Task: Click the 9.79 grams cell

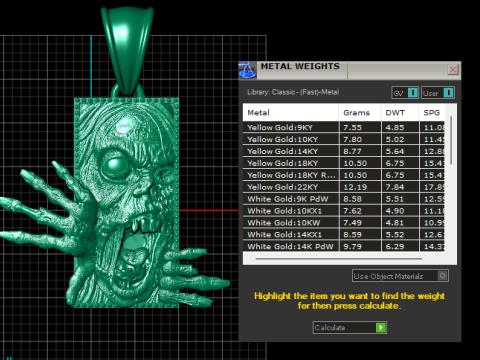Action: (360, 246)
